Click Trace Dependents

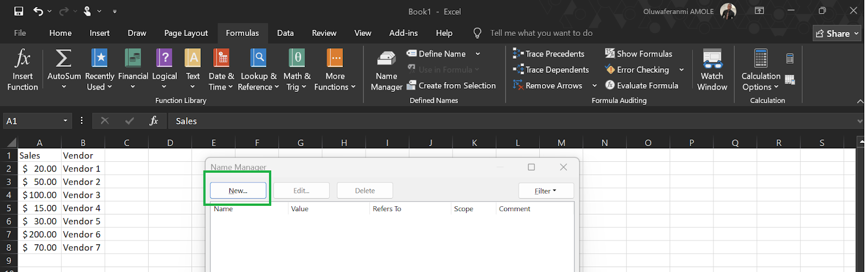[x=551, y=69]
